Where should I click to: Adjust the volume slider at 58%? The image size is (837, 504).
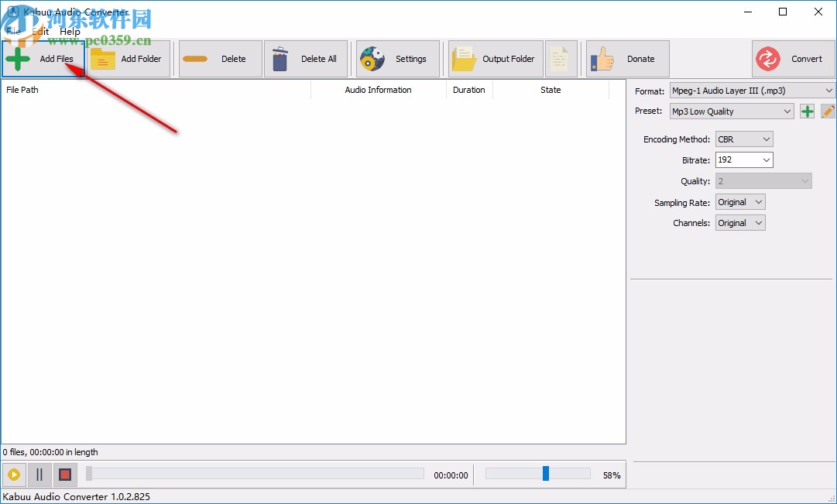[x=546, y=473]
